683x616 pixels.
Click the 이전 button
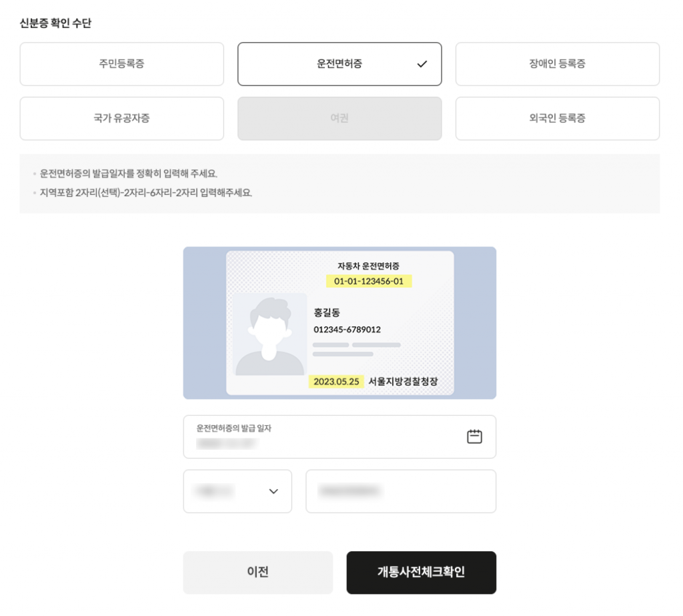257,572
